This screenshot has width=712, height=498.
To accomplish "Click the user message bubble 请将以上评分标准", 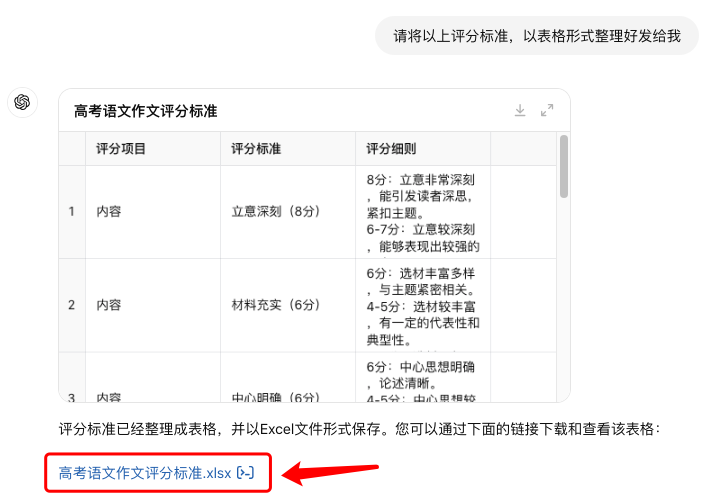I will (x=537, y=36).
